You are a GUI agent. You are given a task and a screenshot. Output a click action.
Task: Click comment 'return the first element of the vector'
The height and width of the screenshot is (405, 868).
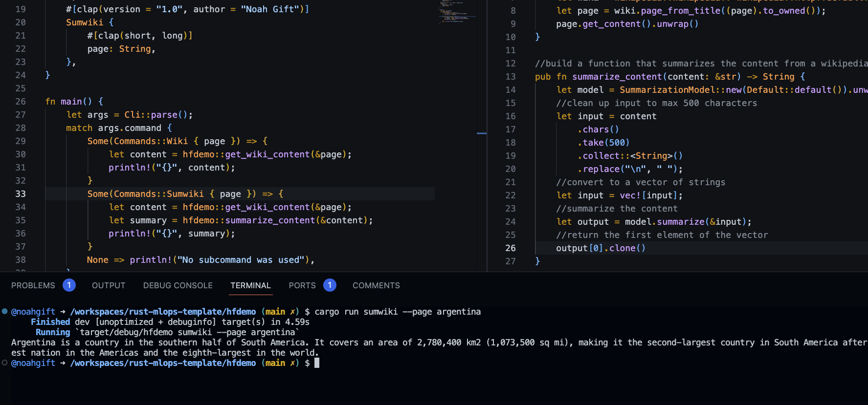point(662,234)
